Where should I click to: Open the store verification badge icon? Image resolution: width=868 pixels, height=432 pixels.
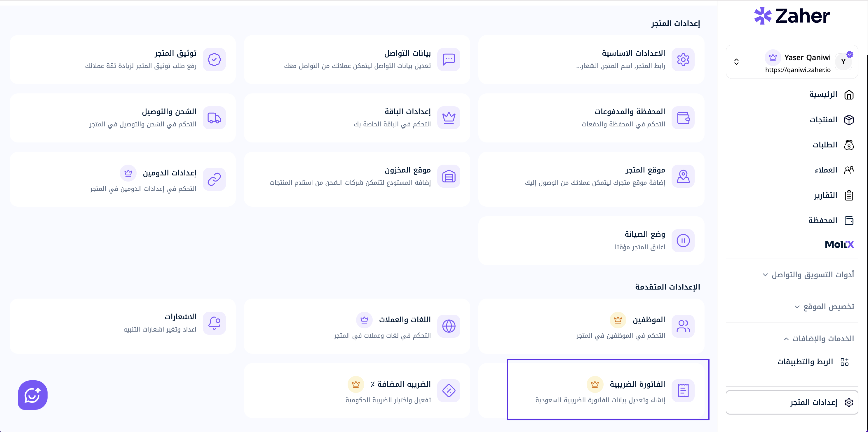tap(214, 60)
